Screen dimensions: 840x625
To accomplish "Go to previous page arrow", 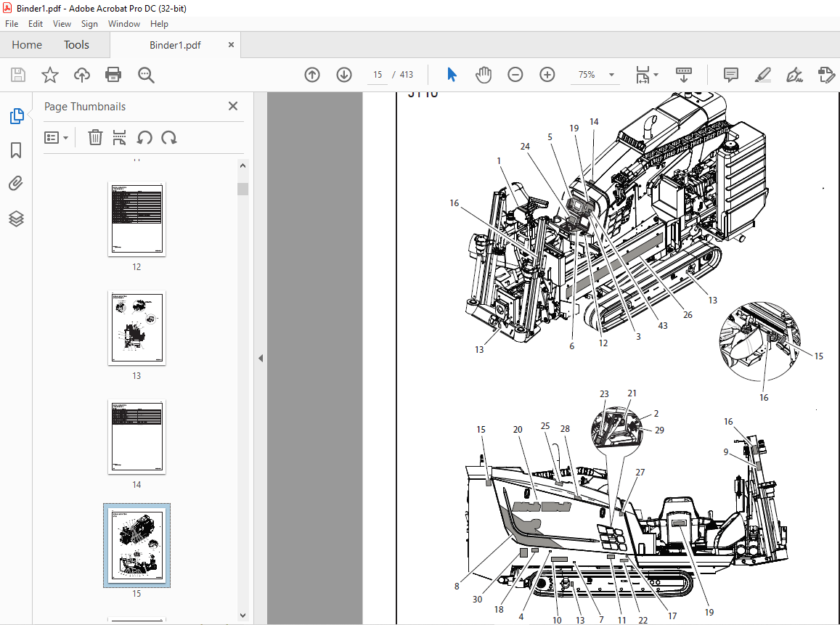I will [x=311, y=75].
